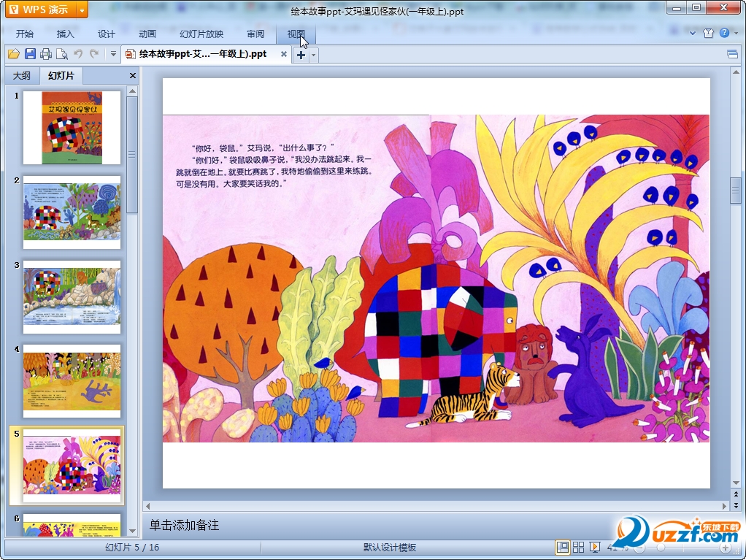Click horizontal scroll right arrow
Screen dimensions: 746x560
click(724, 506)
